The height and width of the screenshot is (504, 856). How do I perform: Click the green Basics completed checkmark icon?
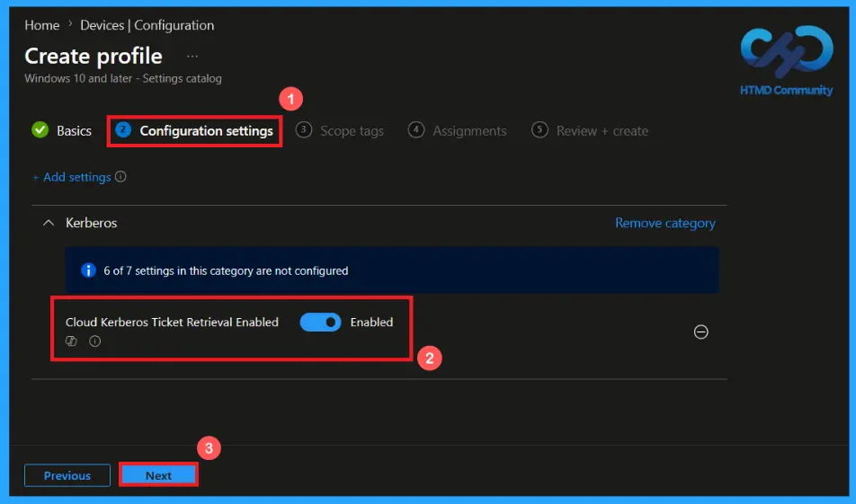[x=40, y=130]
